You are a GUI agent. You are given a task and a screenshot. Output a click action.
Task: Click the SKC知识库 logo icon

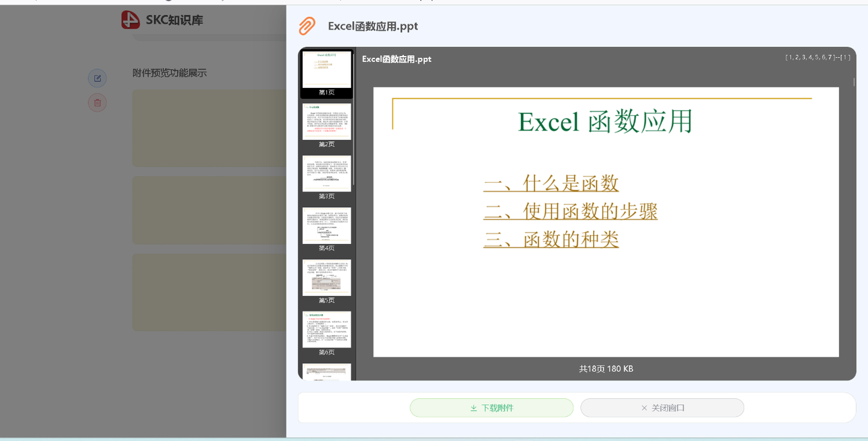click(x=130, y=20)
